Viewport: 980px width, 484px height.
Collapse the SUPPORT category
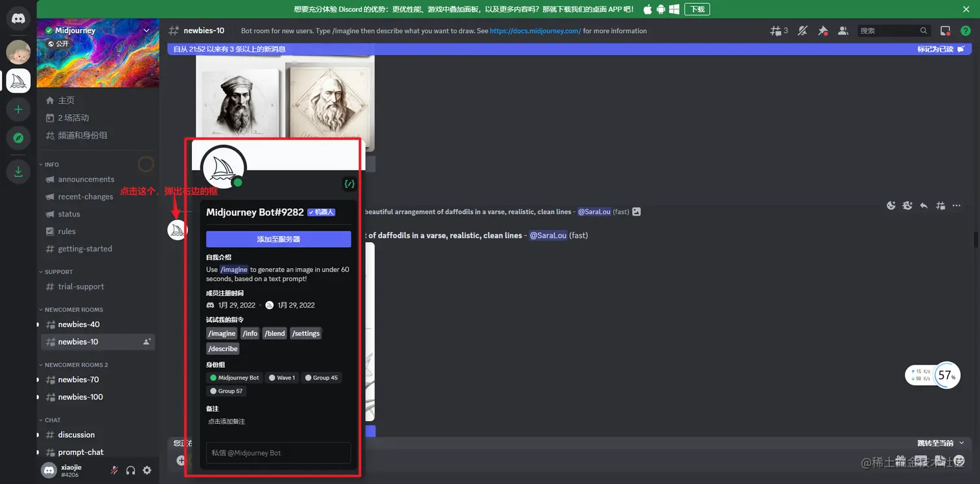coord(58,272)
